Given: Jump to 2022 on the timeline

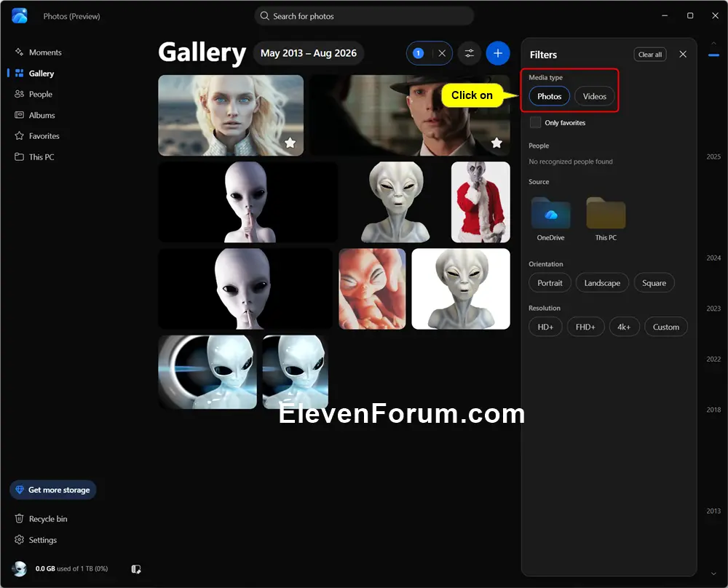Looking at the screenshot, I should [713, 359].
